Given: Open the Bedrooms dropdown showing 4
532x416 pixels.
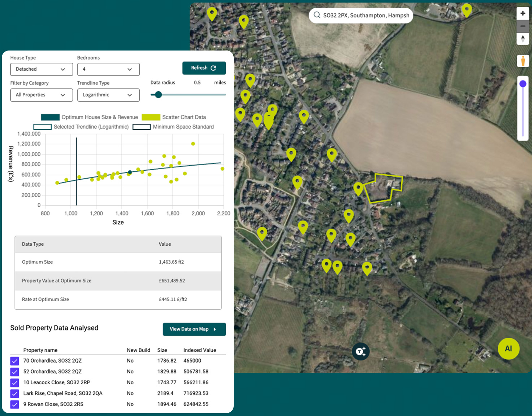Looking at the screenshot, I should 108,69.
